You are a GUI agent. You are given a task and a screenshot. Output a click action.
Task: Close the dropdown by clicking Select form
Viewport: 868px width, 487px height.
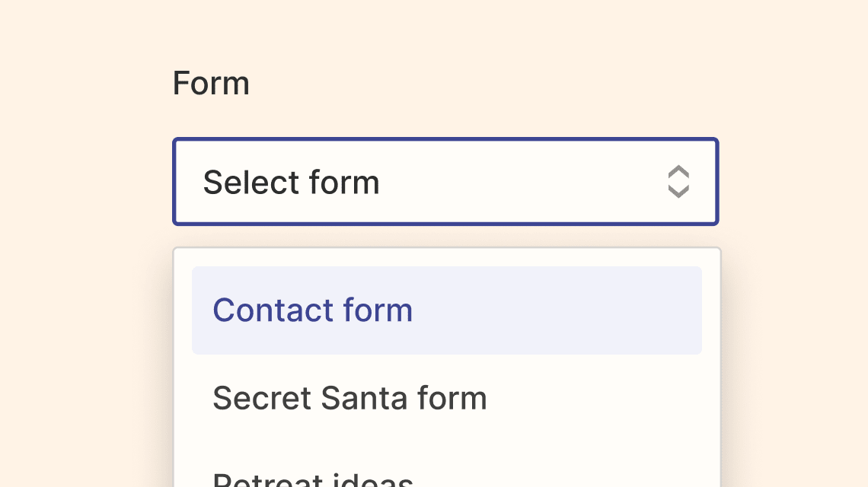[x=445, y=182]
